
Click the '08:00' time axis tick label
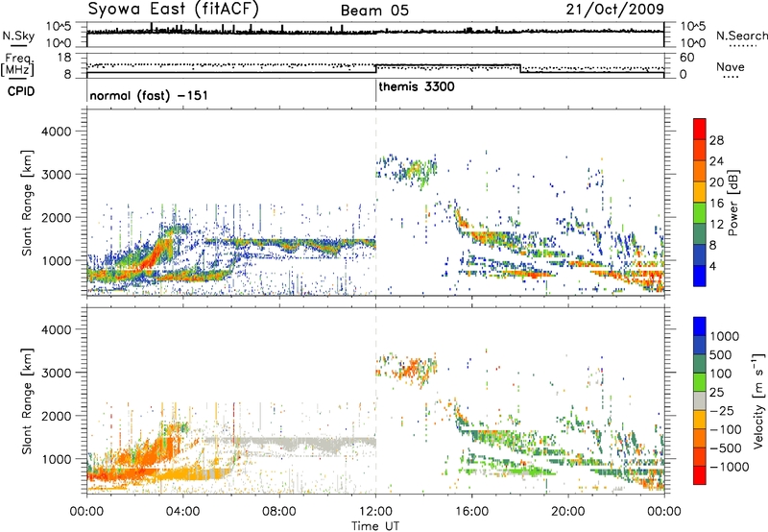coord(279,512)
